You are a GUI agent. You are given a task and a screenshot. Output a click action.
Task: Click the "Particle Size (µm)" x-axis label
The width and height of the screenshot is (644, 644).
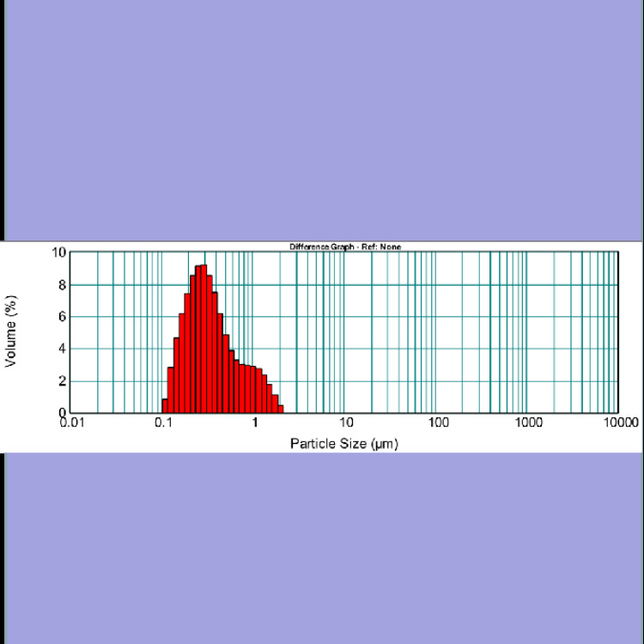pos(344,443)
